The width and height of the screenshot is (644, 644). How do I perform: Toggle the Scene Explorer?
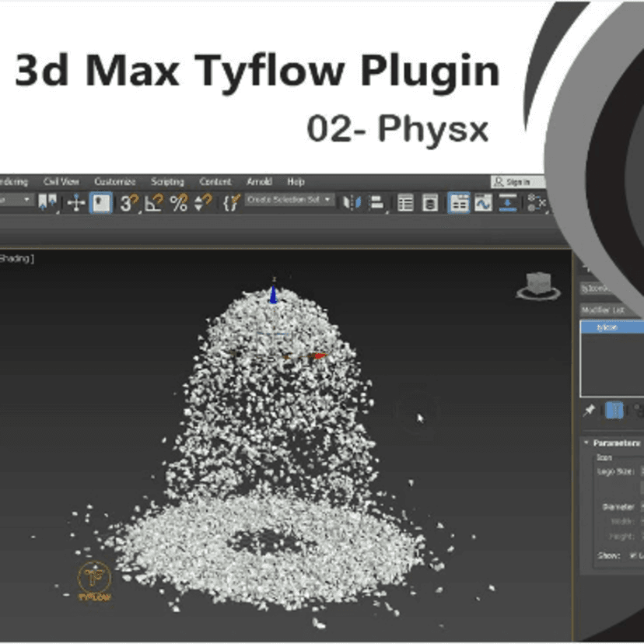pos(405,203)
